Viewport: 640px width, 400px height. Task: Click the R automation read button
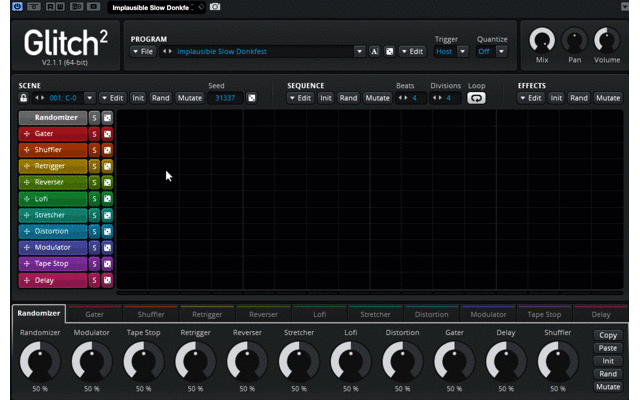(50, 7)
